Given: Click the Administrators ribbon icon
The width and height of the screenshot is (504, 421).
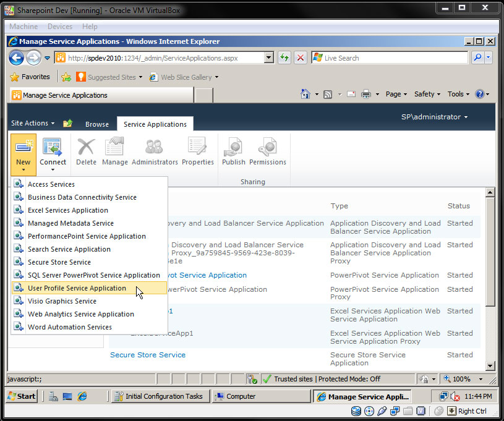Looking at the screenshot, I should pyautogui.click(x=154, y=147).
